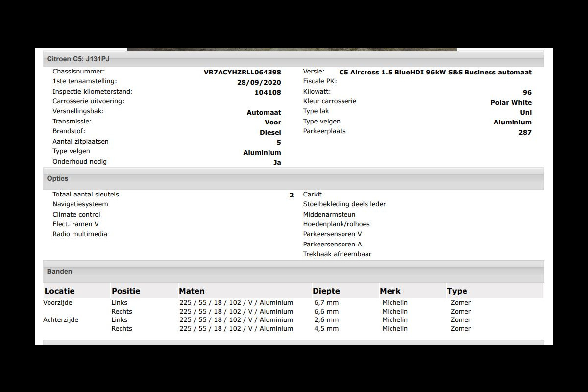Viewport: 588px width, 392px height.
Task: Select the registration date 28/09/2020
Action: coord(259,82)
